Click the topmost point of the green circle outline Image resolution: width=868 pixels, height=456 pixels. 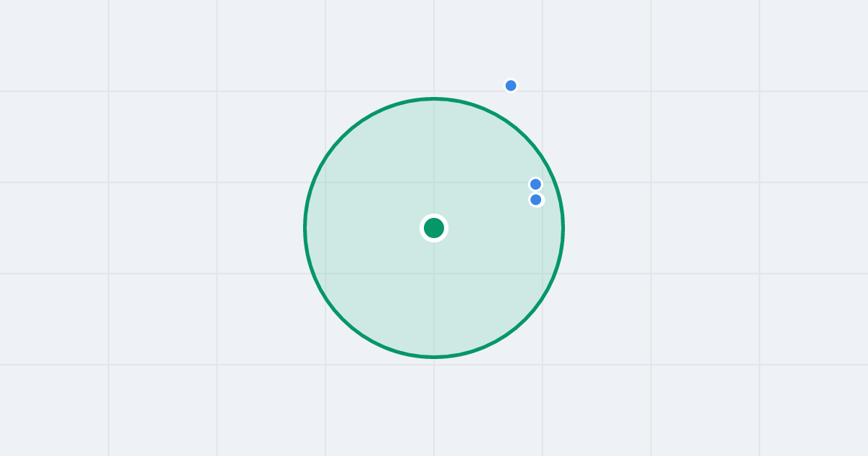point(434,98)
